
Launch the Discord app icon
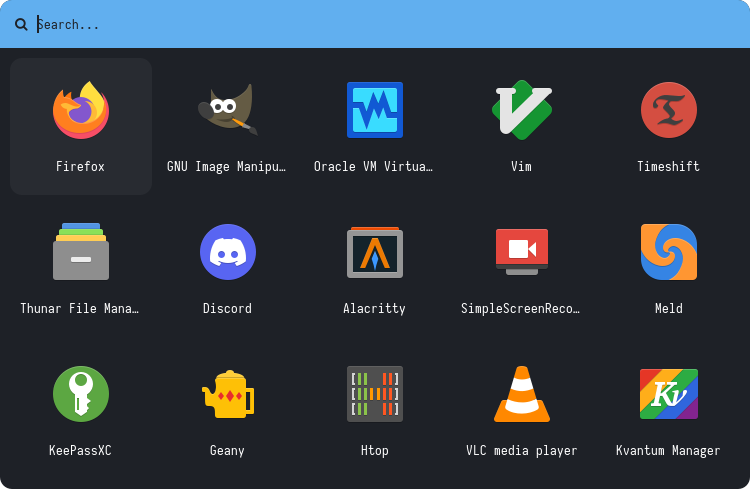coord(228,252)
